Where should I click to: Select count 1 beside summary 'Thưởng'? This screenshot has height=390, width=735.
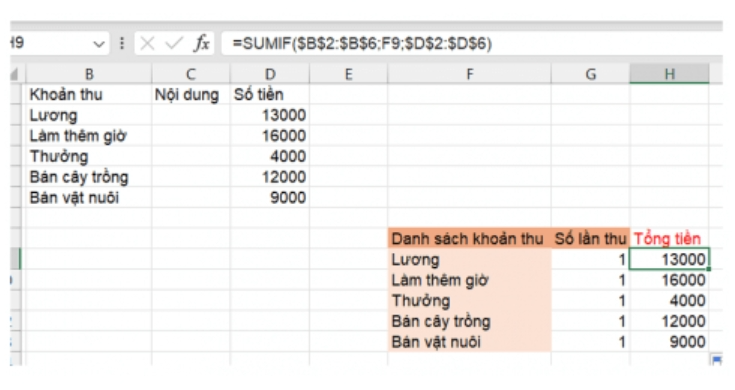[x=591, y=300]
